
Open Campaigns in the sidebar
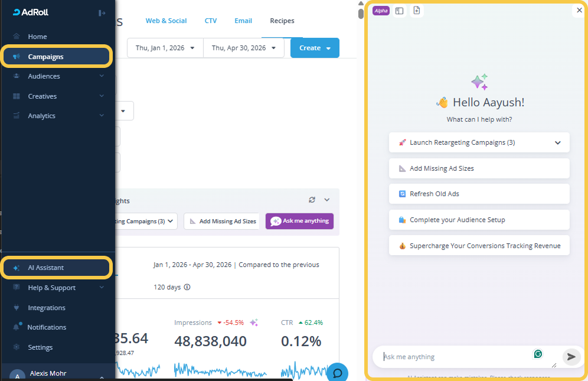coord(57,56)
